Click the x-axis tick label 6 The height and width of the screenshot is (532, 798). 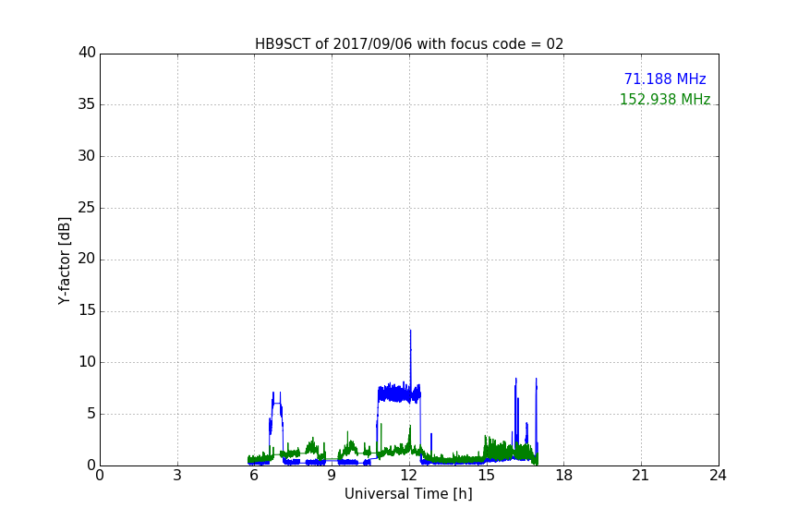255,476
